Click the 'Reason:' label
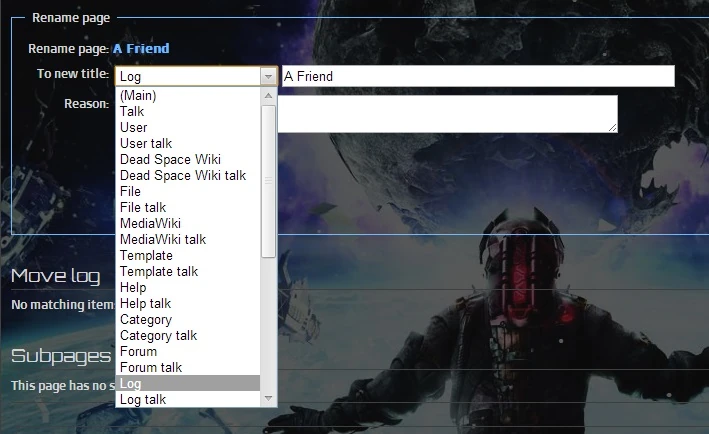 coord(86,104)
